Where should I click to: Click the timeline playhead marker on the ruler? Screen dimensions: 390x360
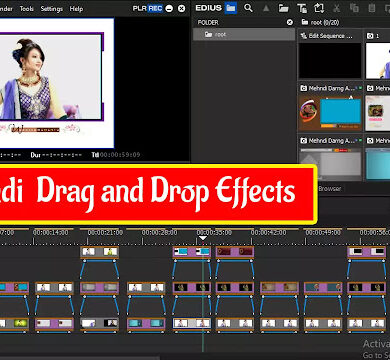click(203, 238)
